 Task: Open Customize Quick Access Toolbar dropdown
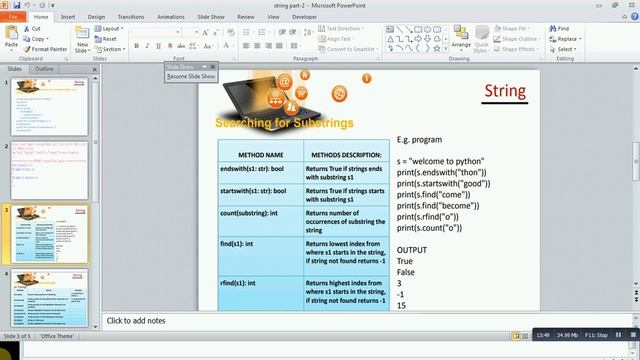point(52,5)
